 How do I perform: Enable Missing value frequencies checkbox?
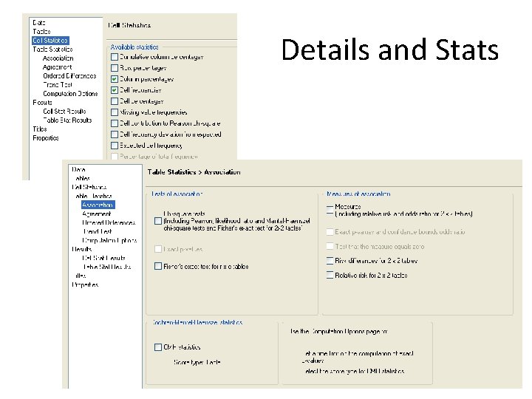(115, 112)
